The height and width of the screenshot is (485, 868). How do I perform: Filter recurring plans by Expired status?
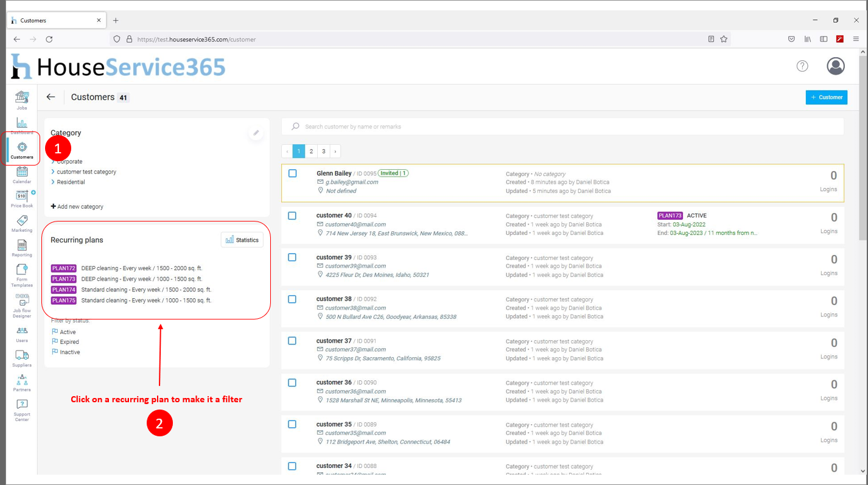pyautogui.click(x=65, y=342)
